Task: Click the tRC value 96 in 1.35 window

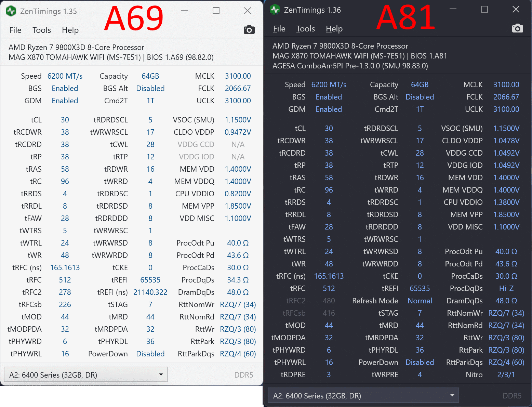Action: [65, 181]
